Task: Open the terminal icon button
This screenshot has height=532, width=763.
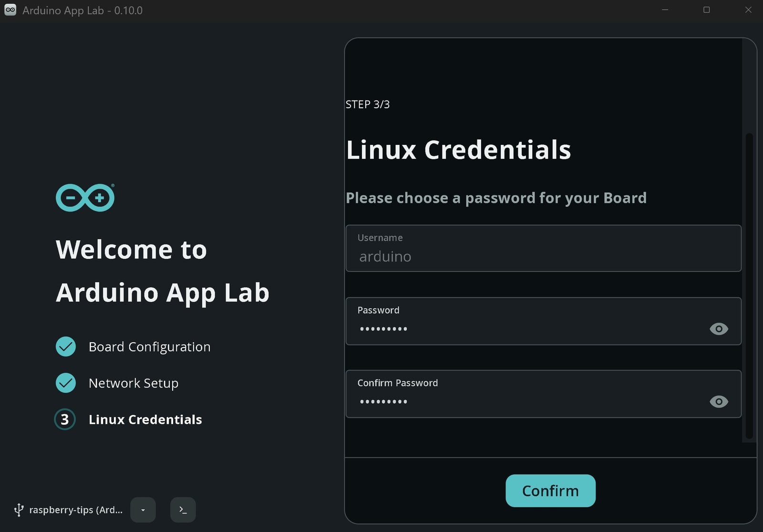Action: (x=183, y=510)
